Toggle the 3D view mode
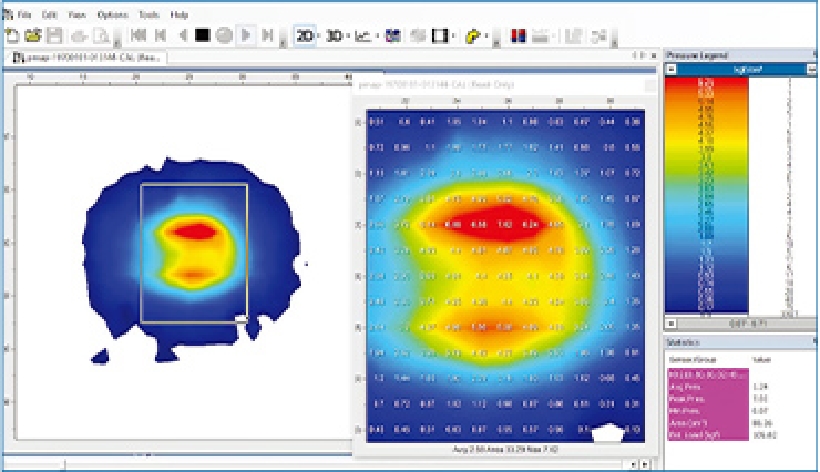Image resolution: width=820 pixels, height=472 pixels. (334, 36)
